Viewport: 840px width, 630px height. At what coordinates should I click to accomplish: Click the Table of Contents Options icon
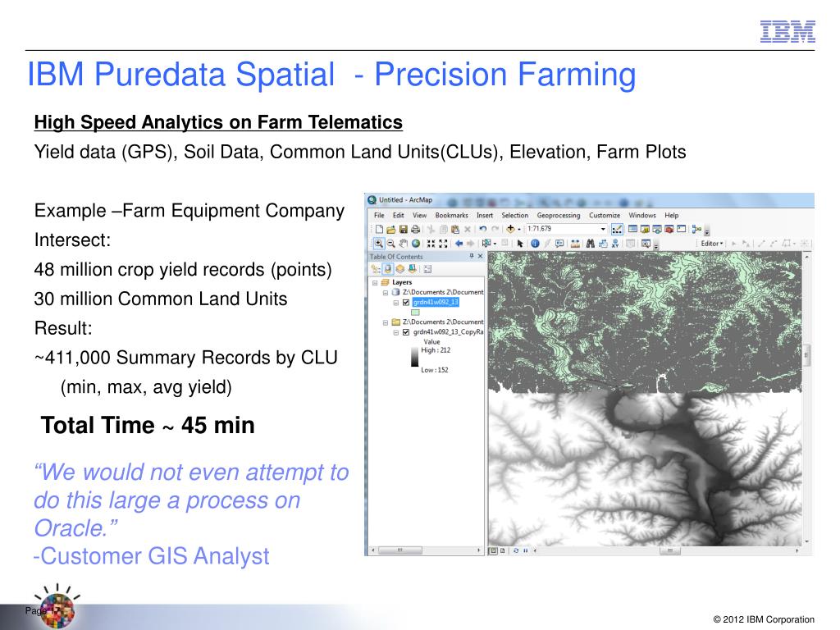click(427, 269)
